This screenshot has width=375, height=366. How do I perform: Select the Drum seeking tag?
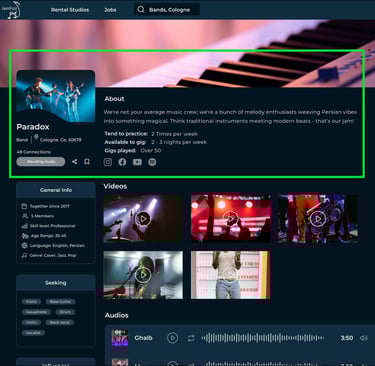[65, 312]
